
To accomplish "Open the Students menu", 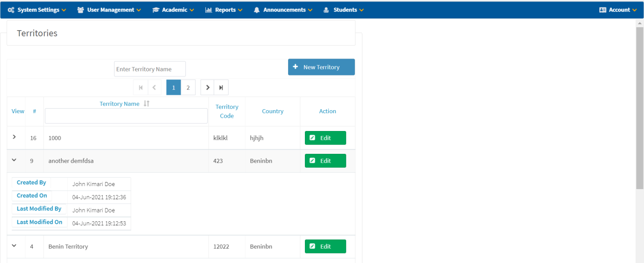I will (x=344, y=10).
